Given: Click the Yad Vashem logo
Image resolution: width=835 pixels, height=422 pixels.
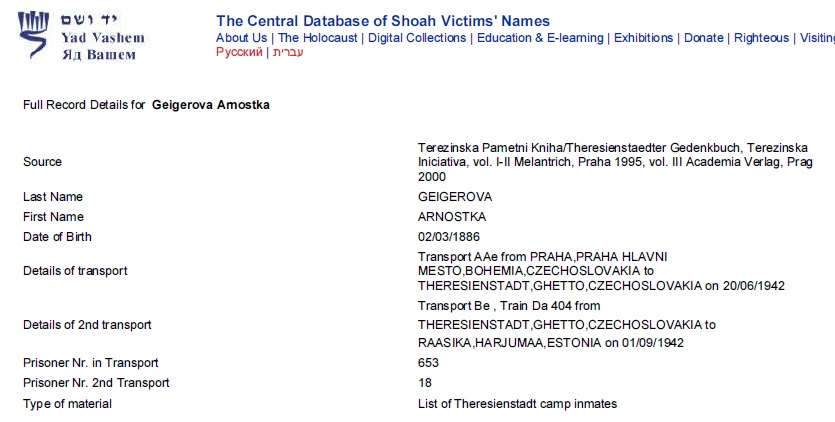Looking at the screenshot, I should pyautogui.click(x=81, y=37).
